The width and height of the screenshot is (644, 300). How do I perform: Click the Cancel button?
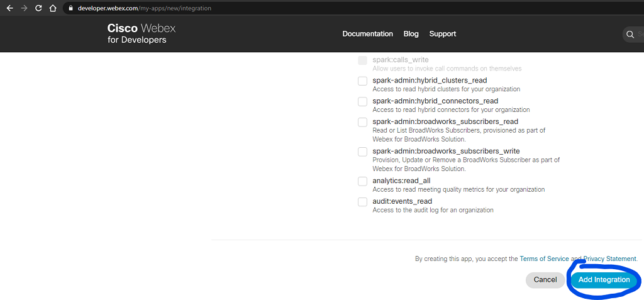pos(545,280)
